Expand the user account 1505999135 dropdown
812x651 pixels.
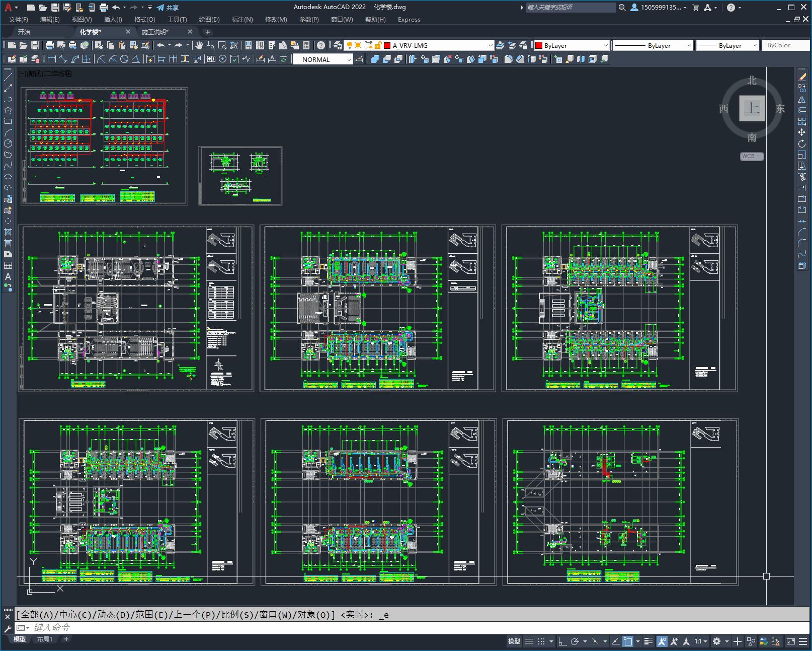click(659, 8)
